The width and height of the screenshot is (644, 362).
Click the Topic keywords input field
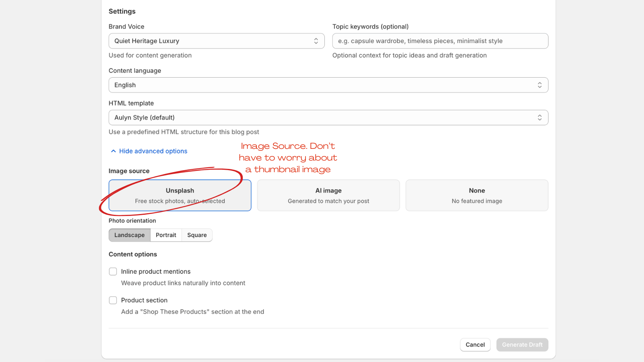click(440, 41)
